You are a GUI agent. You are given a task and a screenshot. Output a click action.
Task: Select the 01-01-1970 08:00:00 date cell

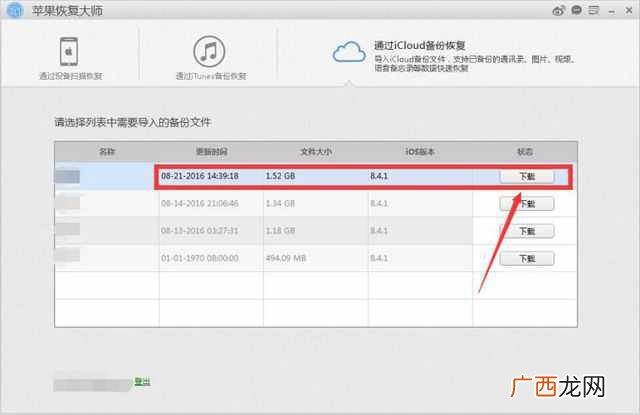pyautogui.click(x=200, y=258)
